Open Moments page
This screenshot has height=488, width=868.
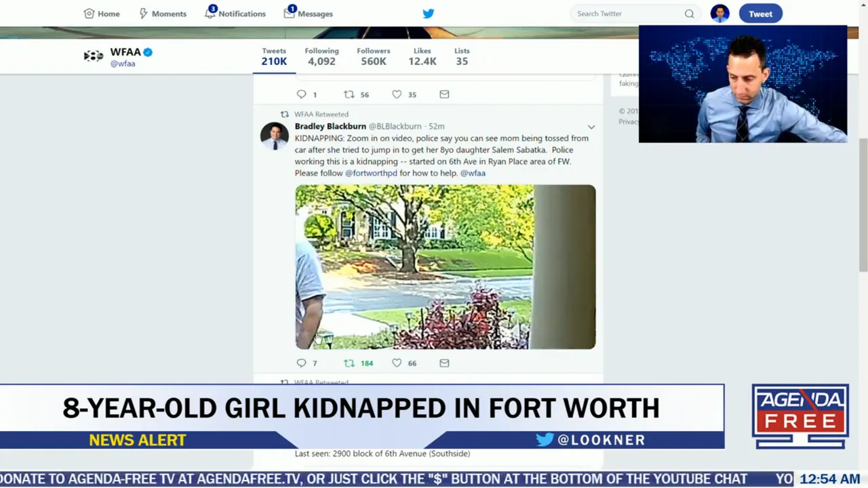tap(163, 14)
